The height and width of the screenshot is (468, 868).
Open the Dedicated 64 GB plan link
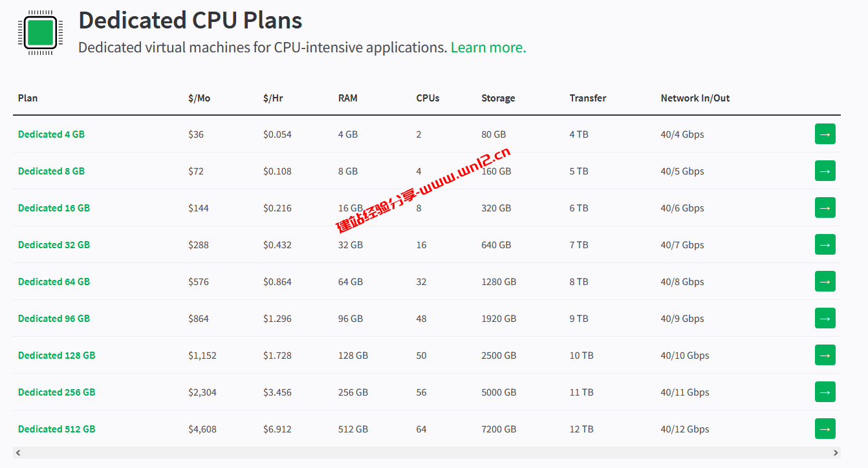(x=54, y=282)
